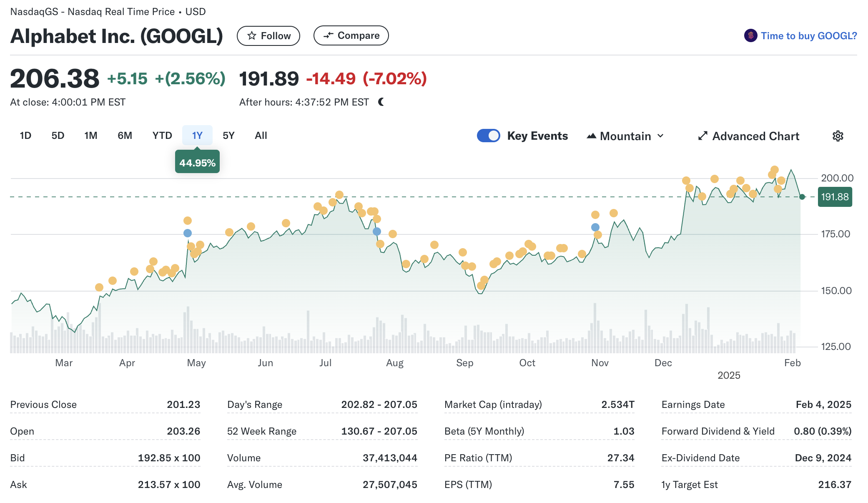The width and height of the screenshot is (868, 503).
Task: Click the 191.88 current price label on chart
Action: (835, 197)
